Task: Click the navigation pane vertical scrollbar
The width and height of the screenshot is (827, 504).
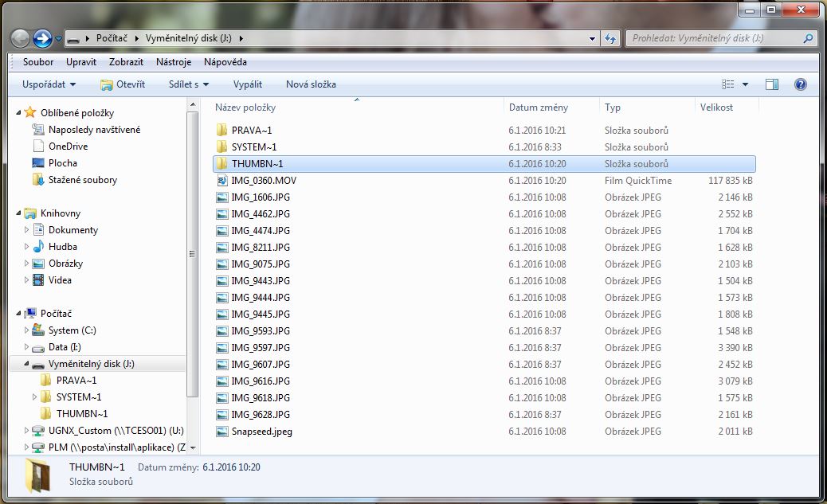Action: tap(191, 255)
